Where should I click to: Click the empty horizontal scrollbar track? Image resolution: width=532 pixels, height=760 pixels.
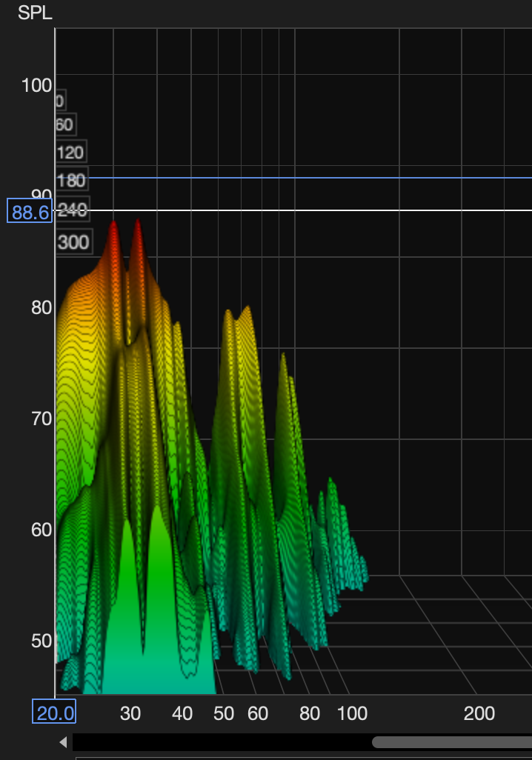pos(222,742)
